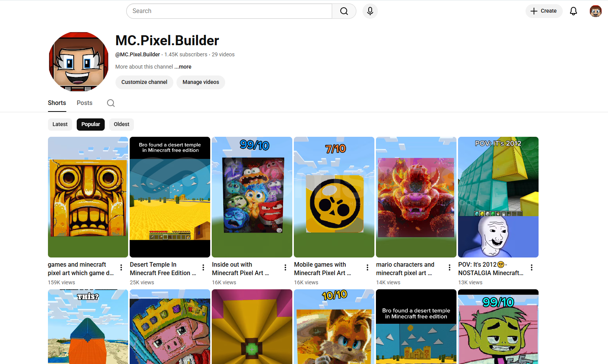The width and height of the screenshot is (608, 364).
Task: Sort shorts by Oldest
Action: click(x=122, y=124)
